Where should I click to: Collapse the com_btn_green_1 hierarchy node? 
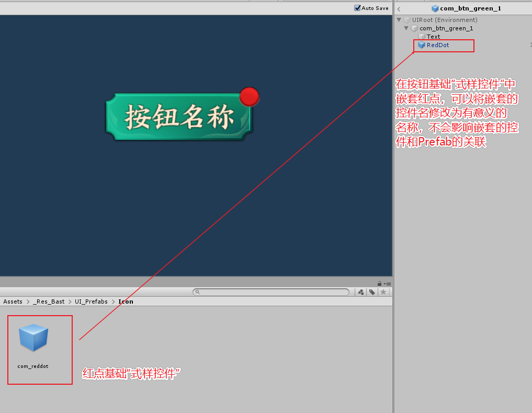pos(406,28)
